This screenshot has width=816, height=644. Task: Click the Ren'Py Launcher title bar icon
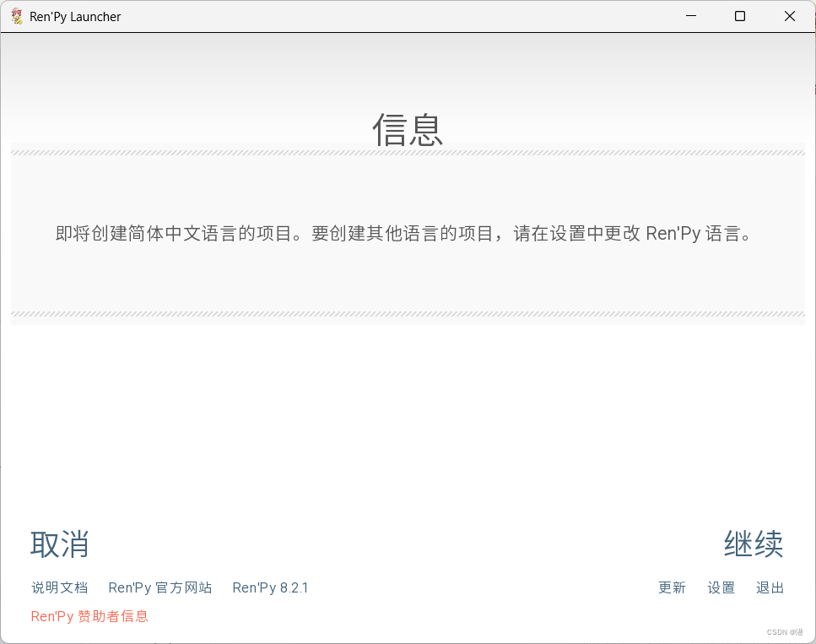click(x=15, y=16)
